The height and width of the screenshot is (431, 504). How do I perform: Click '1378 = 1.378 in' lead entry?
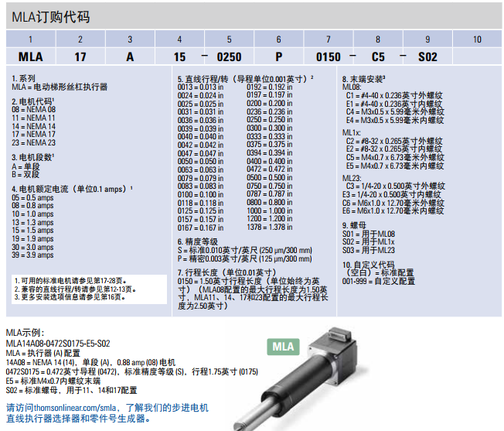tap(270, 227)
